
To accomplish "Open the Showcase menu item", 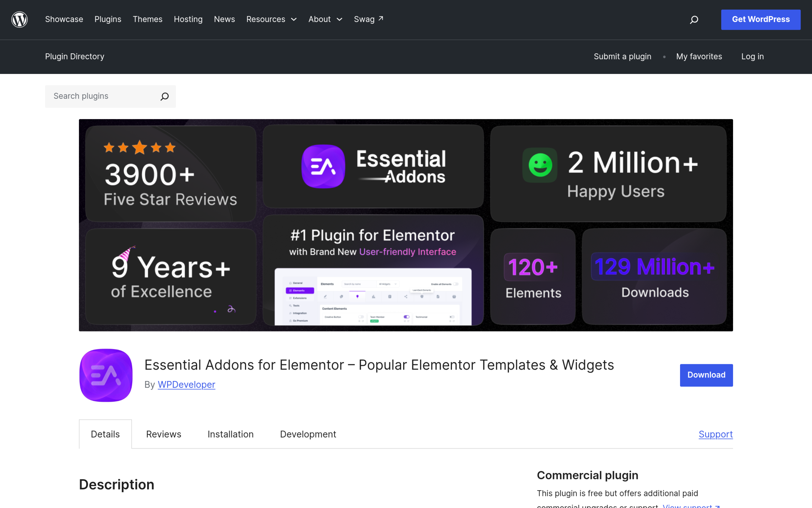I will 64,19.
